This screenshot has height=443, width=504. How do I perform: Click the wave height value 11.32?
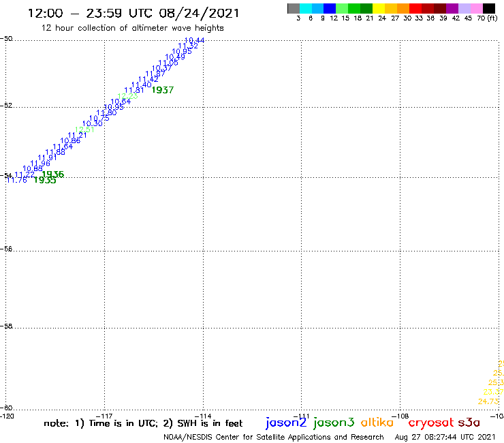(188, 46)
